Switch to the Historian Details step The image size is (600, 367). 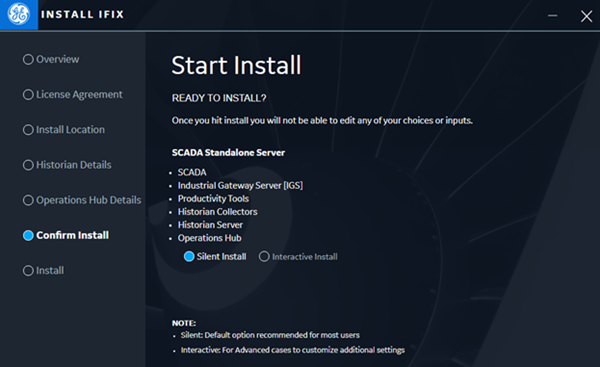(x=67, y=165)
